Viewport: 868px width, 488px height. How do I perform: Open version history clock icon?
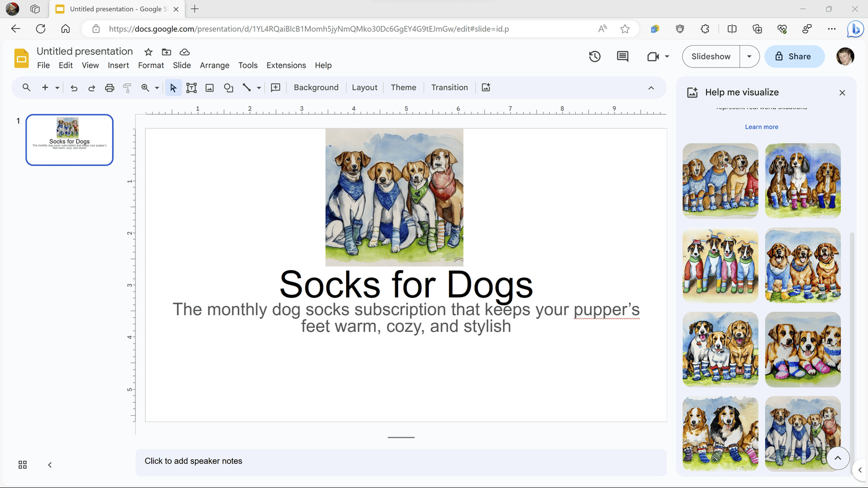point(594,57)
